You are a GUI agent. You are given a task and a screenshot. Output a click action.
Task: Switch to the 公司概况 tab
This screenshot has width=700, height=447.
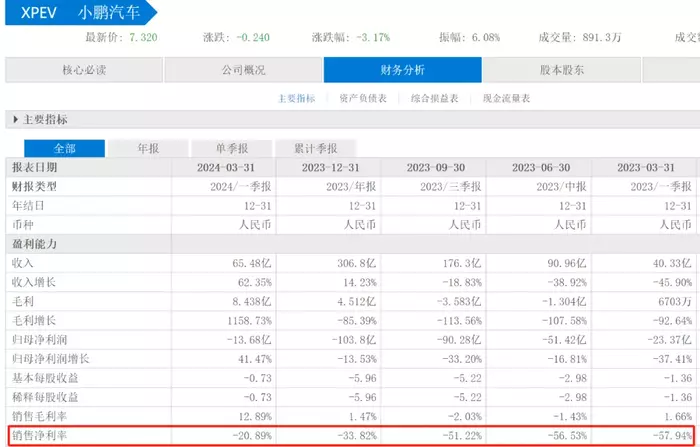point(243,71)
